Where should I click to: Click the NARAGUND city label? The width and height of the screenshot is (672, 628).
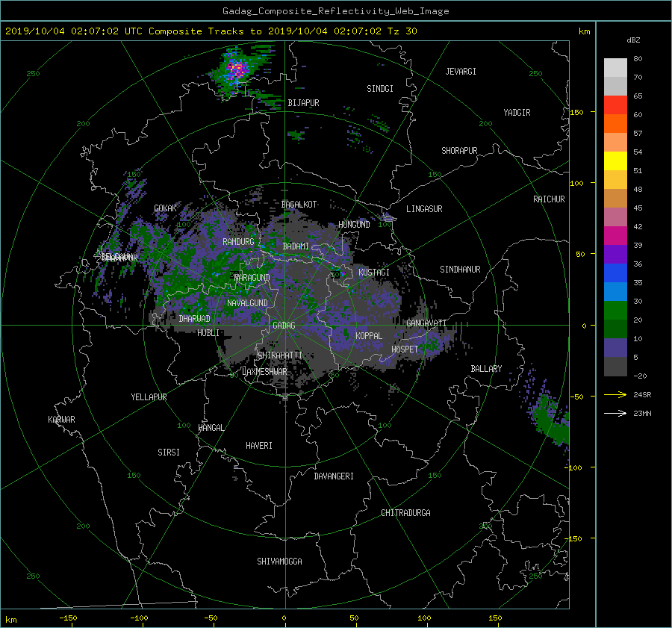point(252,278)
